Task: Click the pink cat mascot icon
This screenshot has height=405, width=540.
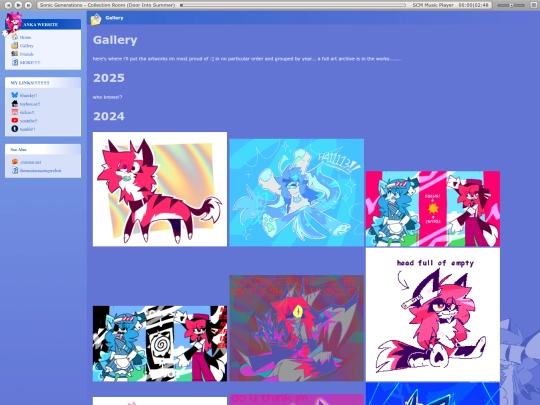Action: pos(12,23)
